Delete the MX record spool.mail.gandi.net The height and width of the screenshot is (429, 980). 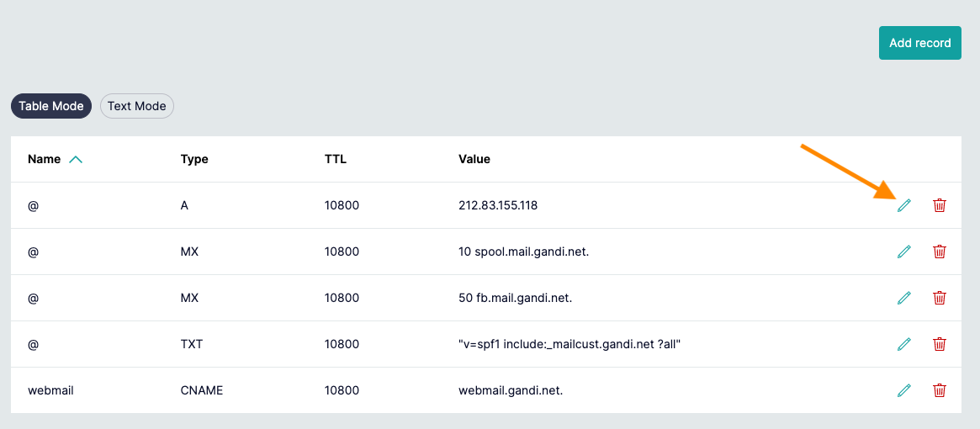[939, 252]
